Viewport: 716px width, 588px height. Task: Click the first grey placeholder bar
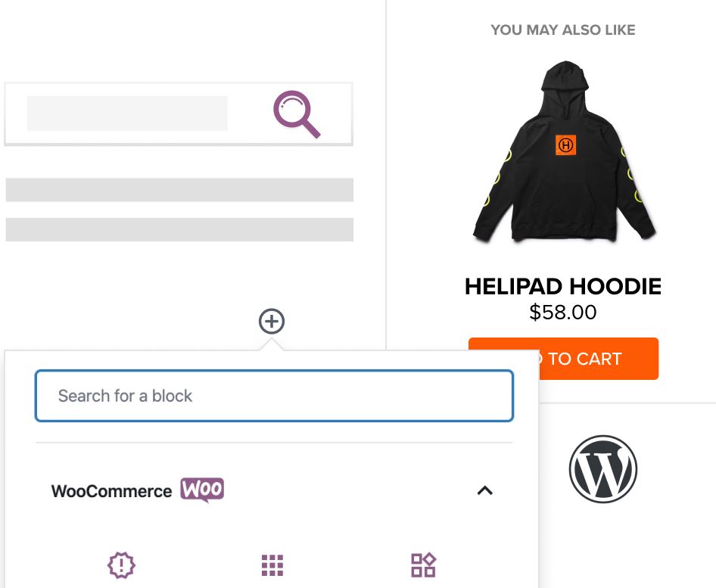point(179,190)
